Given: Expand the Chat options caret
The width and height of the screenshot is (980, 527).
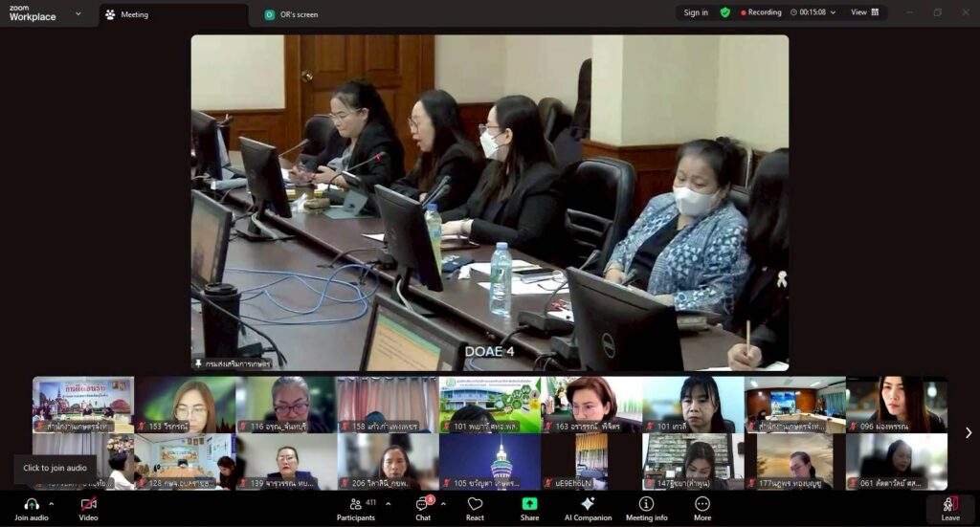Looking at the screenshot, I should click(x=443, y=503).
